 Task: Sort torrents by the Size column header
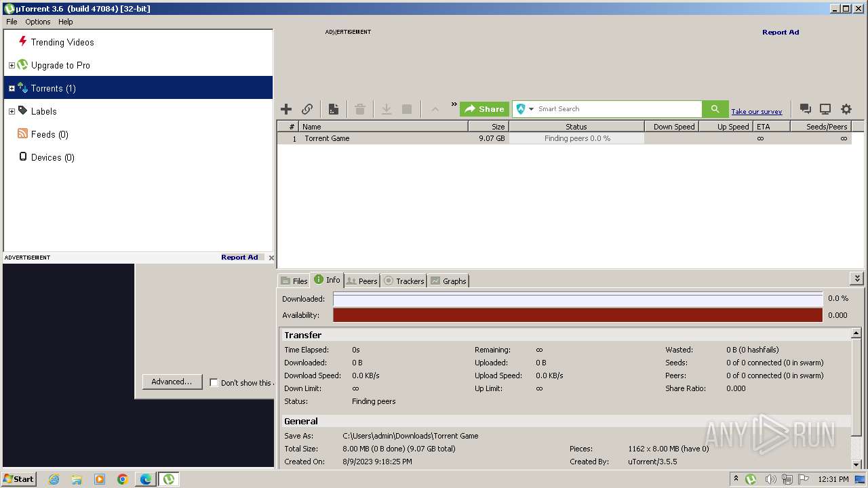(488, 127)
